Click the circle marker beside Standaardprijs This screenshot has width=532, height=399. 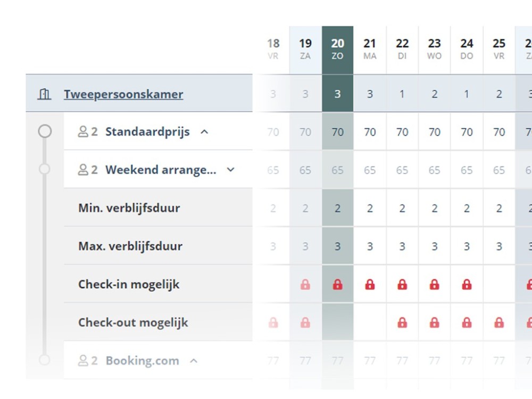[45, 131]
